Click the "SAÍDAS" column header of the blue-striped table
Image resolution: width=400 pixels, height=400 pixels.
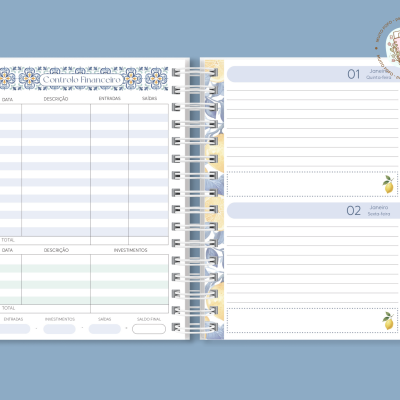[x=149, y=98]
